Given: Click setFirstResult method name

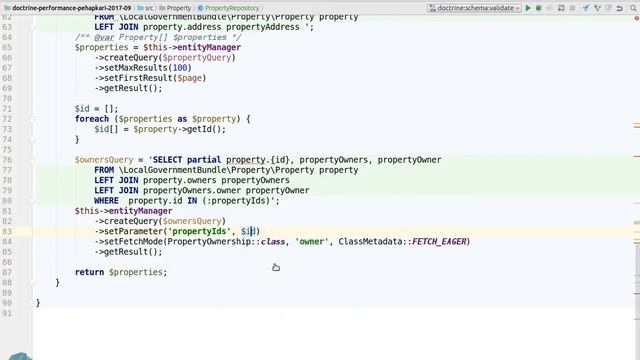Looking at the screenshot, I should point(138,78).
